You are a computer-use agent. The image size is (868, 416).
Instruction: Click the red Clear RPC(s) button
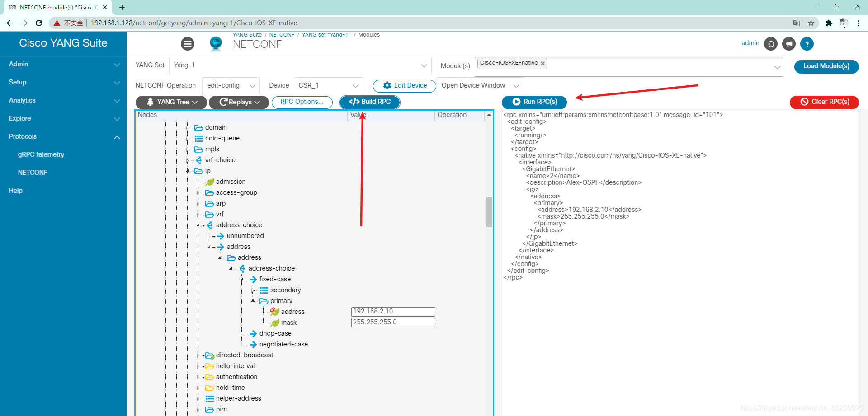click(824, 102)
